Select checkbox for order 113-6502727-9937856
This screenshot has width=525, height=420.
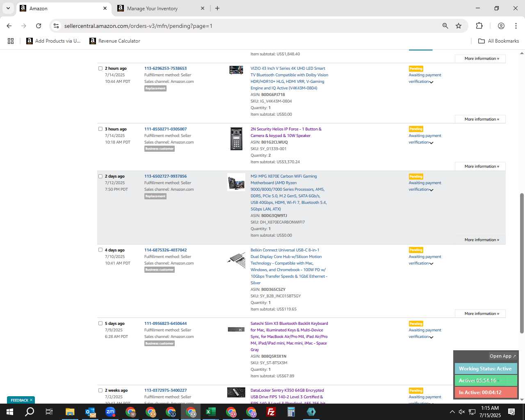point(100,176)
